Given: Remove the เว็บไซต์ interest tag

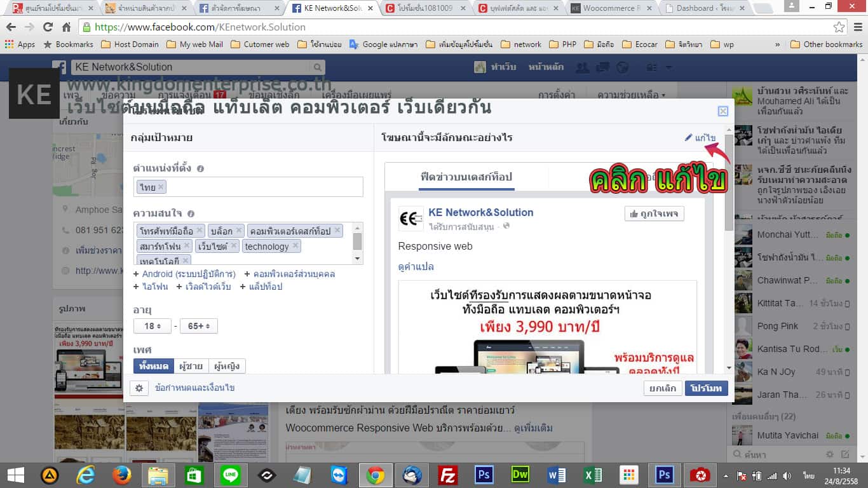Looking at the screenshot, I should pos(233,245).
